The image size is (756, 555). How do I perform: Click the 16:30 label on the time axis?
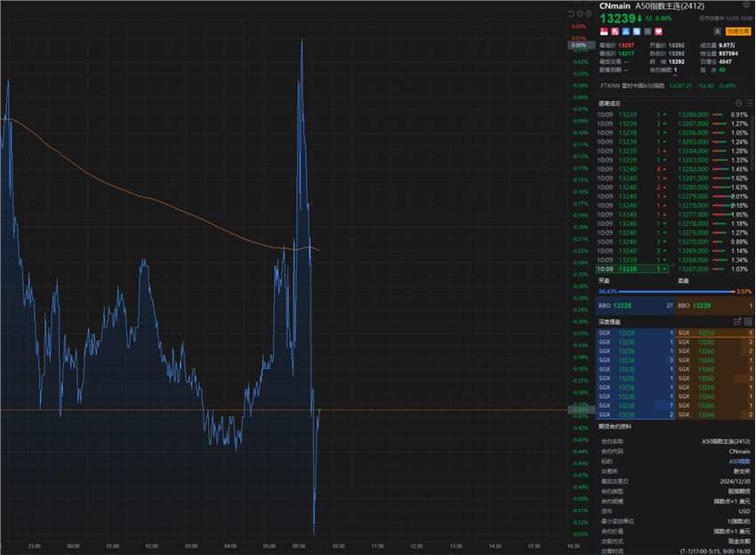(x=574, y=546)
